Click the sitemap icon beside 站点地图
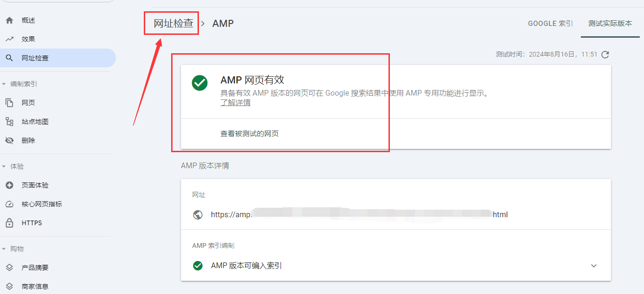644x294 pixels. 9,122
